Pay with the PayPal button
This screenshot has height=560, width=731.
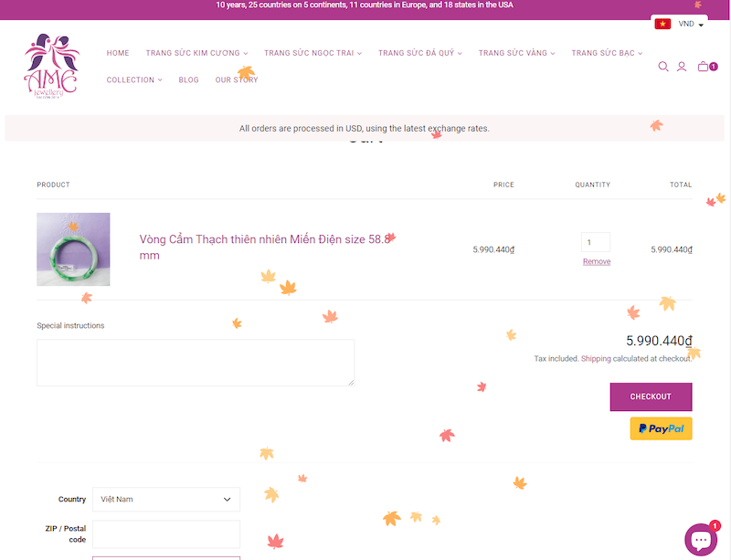(x=661, y=428)
